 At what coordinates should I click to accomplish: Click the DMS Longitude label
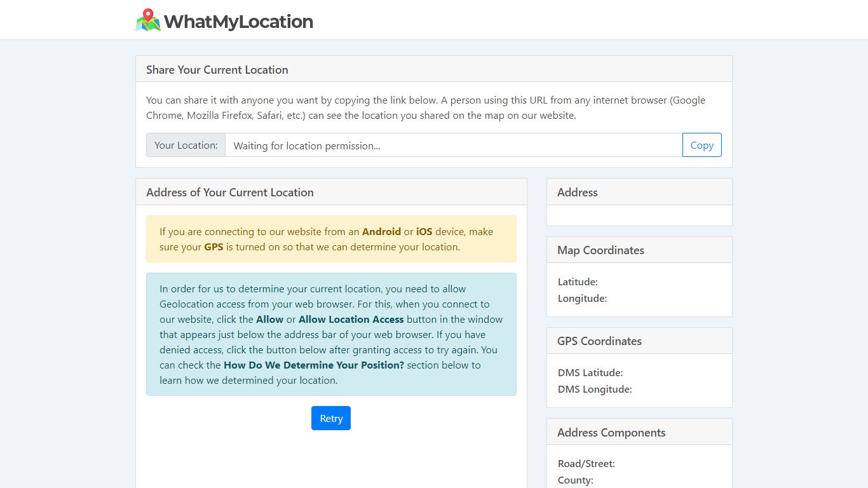(x=595, y=389)
